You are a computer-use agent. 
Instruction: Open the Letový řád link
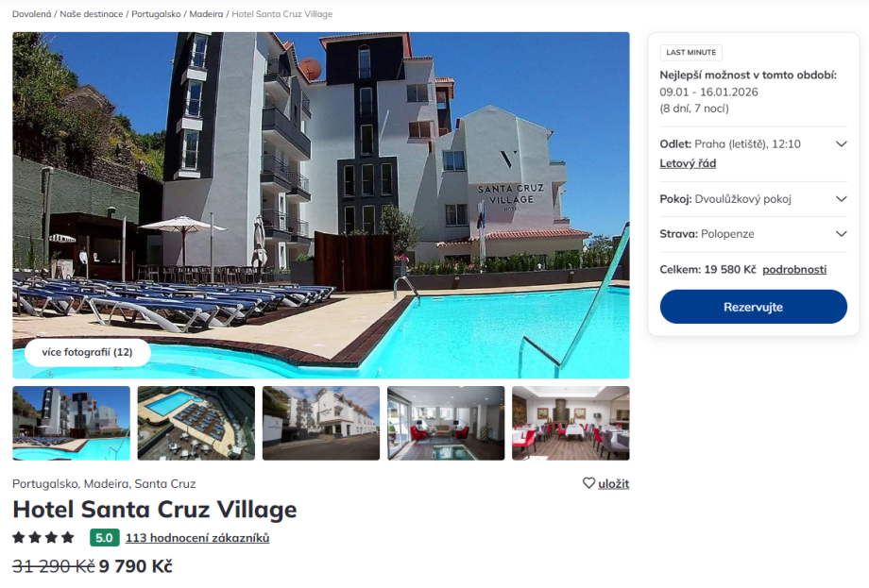pos(688,163)
